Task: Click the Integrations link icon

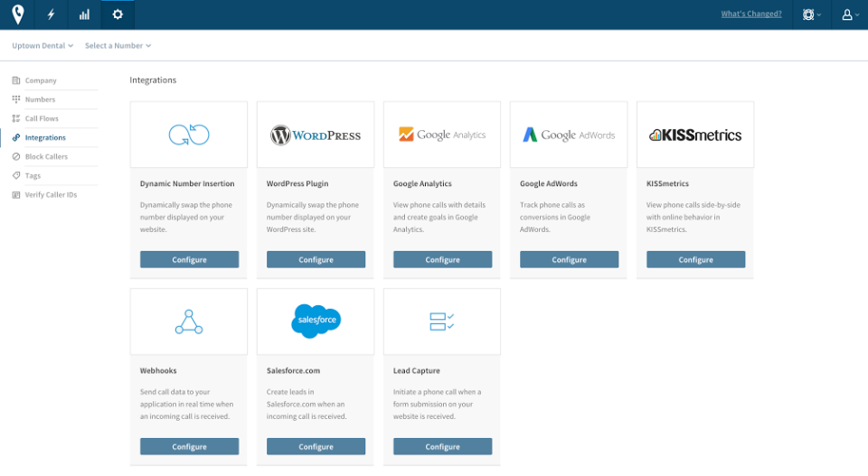Action: (x=16, y=137)
